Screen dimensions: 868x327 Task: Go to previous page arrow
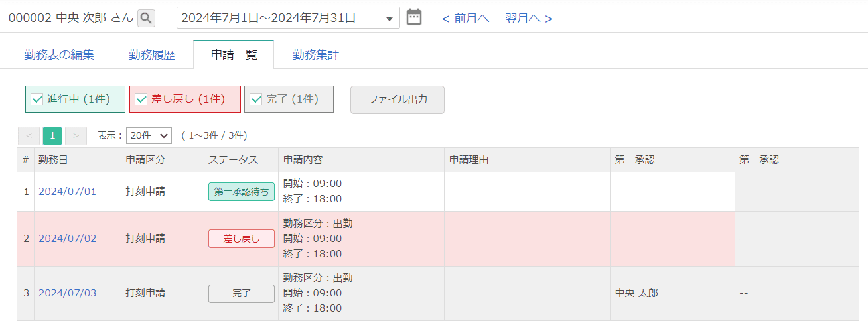tap(29, 136)
